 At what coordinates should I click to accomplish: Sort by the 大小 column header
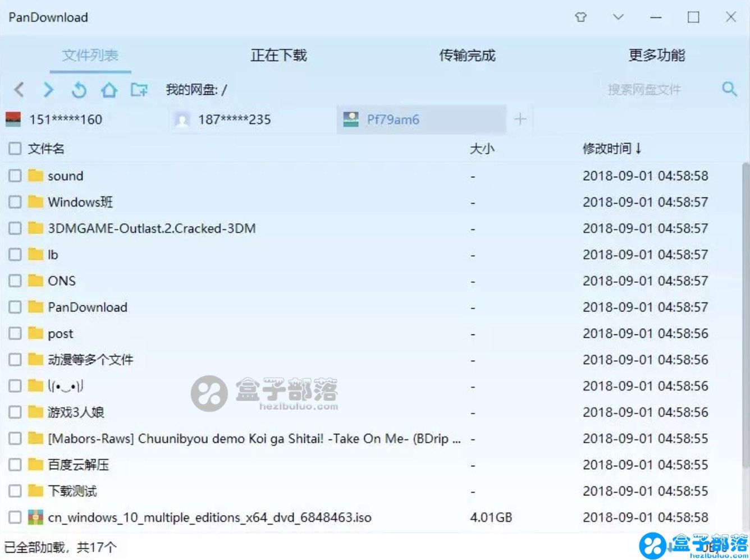[482, 149]
